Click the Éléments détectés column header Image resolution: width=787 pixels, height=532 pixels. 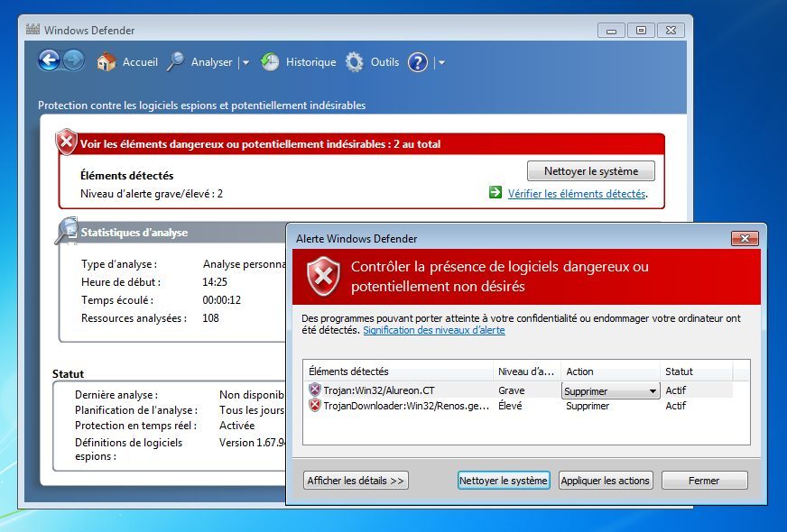399,371
